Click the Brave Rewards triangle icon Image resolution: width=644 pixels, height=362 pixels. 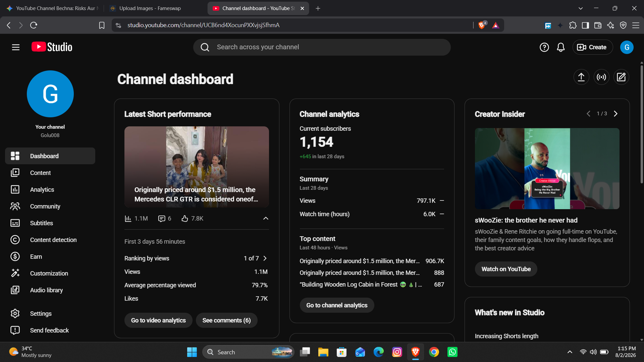pos(495,25)
